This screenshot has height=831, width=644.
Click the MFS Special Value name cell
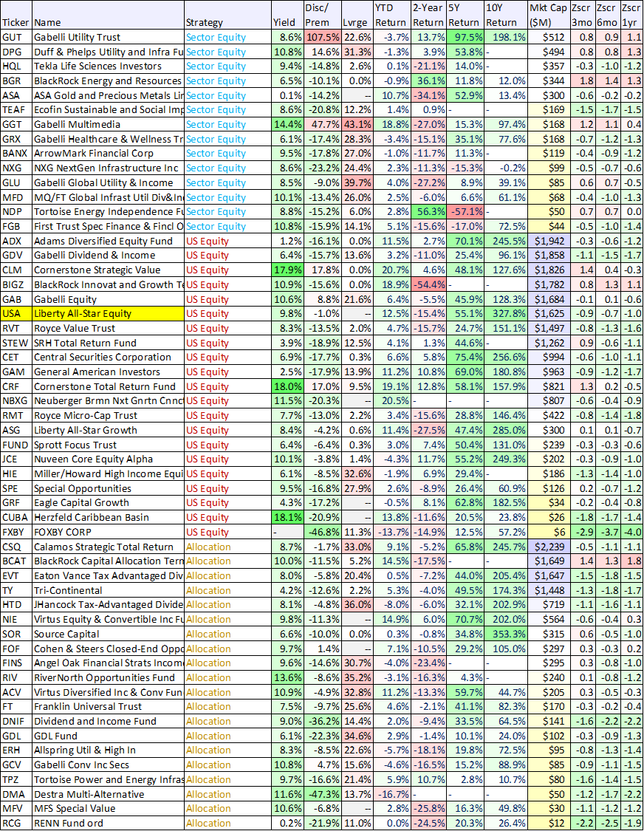coord(108,808)
